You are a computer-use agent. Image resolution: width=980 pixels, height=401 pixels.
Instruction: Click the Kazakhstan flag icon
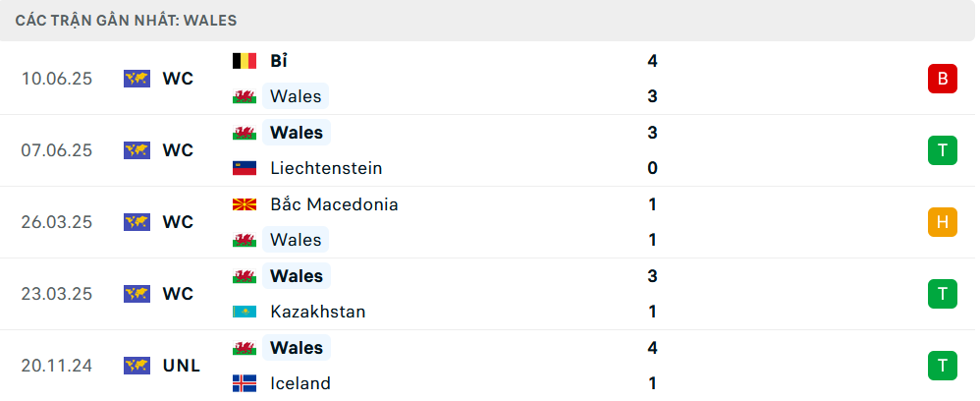[x=245, y=312]
